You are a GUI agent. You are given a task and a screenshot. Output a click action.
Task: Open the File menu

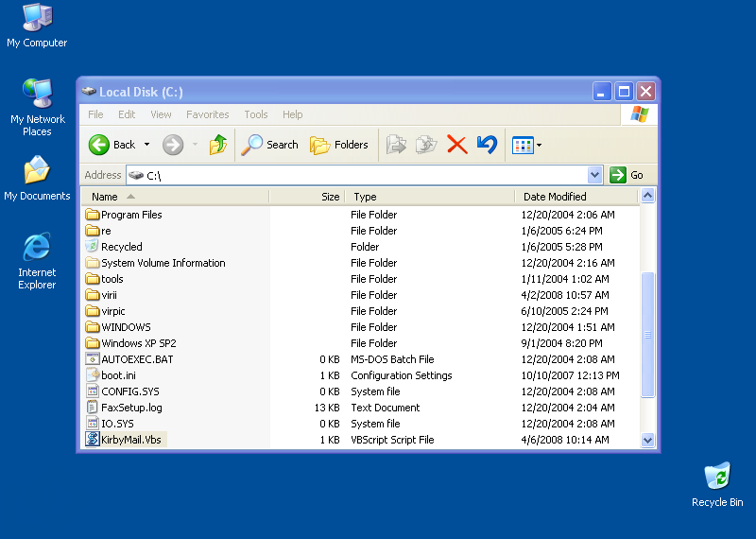[95, 114]
